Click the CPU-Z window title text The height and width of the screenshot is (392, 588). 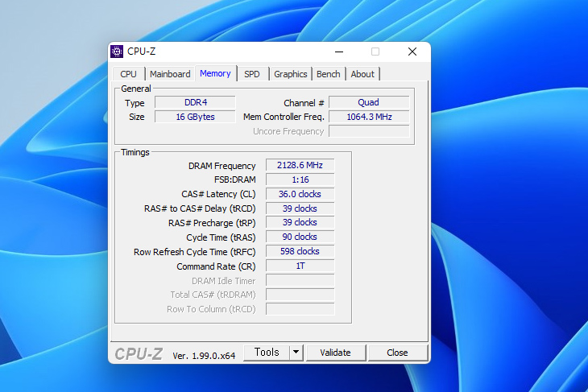pyautogui.click(x=142, y=52)
